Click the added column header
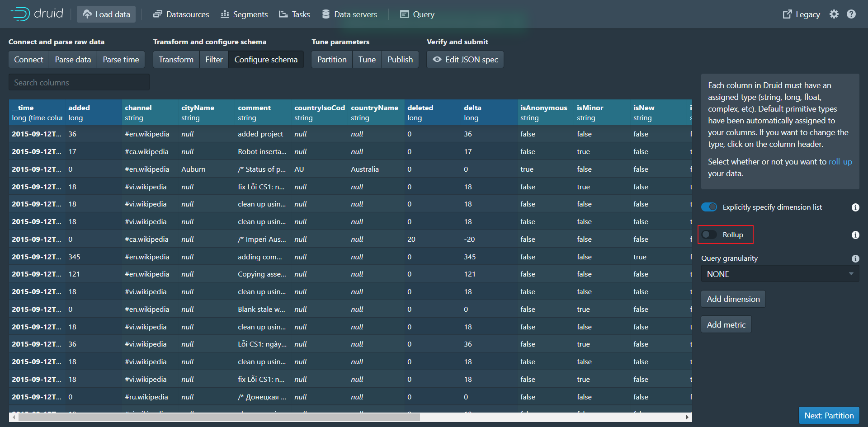868x427 pixels. click(94, 113)
